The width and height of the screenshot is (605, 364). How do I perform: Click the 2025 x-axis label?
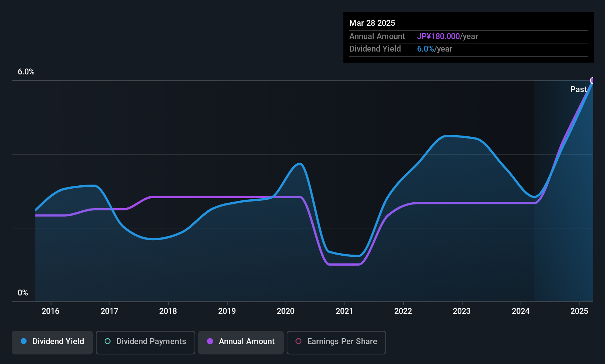[x=579, y=311]
